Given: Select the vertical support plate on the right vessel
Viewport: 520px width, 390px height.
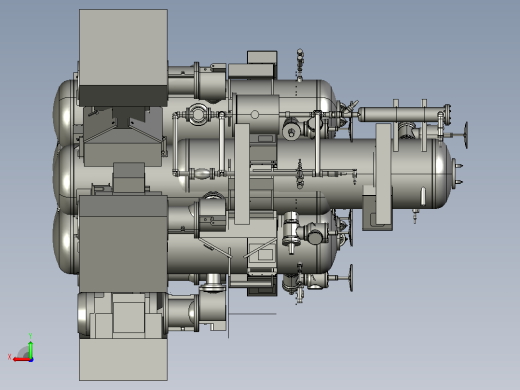Looking at the screenshot, I should [x=384, y=174].
